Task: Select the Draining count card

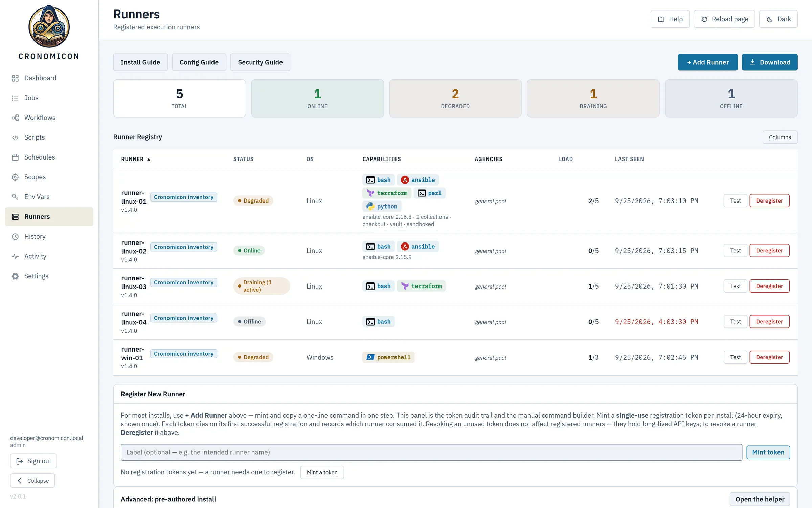Action: pos(593,98)
